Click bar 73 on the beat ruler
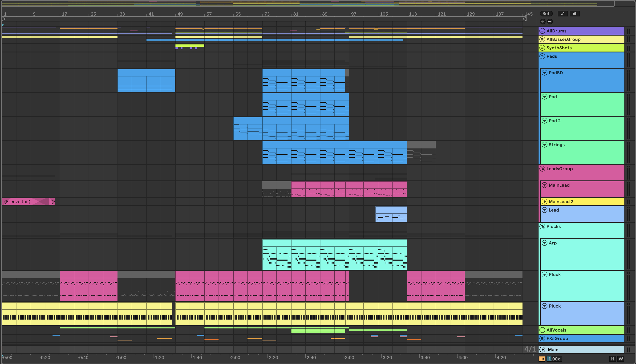This screenshot has height=364, width=636. [x=266, y=14]
